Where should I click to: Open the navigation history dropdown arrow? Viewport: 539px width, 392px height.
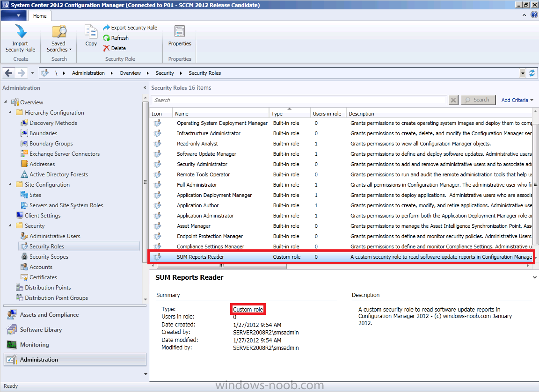click(32, 73)
